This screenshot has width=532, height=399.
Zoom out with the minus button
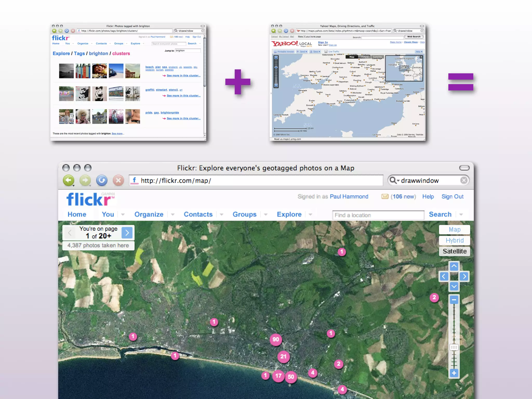click(x=454, y=300)
